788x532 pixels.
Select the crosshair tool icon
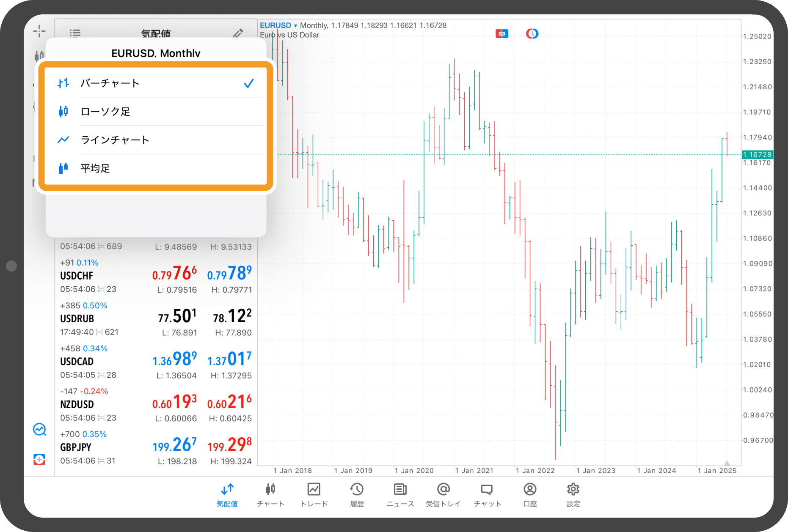39,31
